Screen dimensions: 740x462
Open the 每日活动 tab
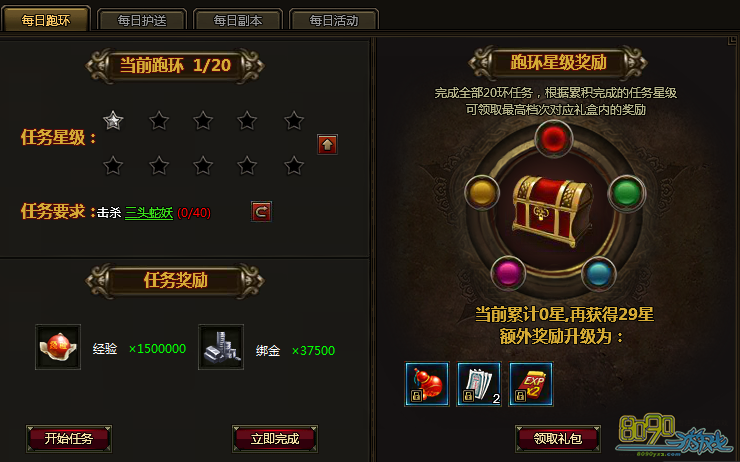(x=334, y=20)
